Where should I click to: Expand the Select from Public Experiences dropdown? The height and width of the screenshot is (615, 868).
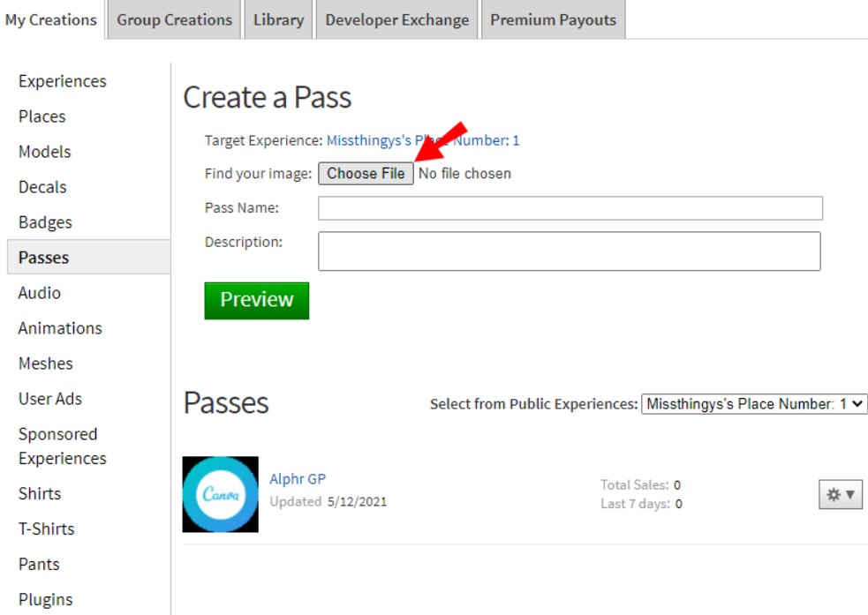(754, 404)
